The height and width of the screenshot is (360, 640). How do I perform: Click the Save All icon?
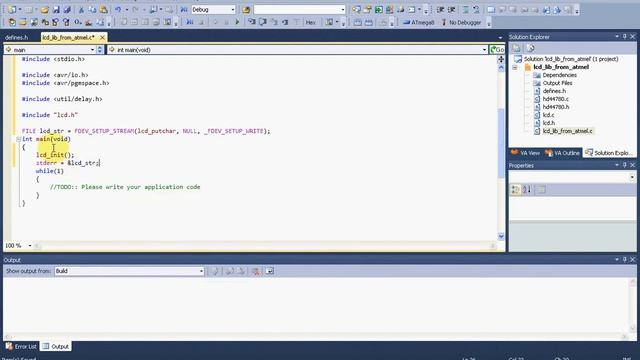[x=67, y=9]
